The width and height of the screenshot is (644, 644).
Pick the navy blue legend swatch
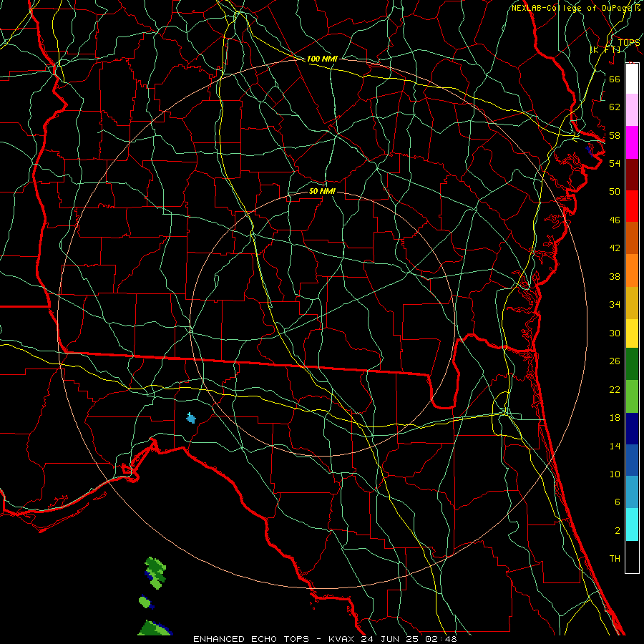(x=632, y=429)
